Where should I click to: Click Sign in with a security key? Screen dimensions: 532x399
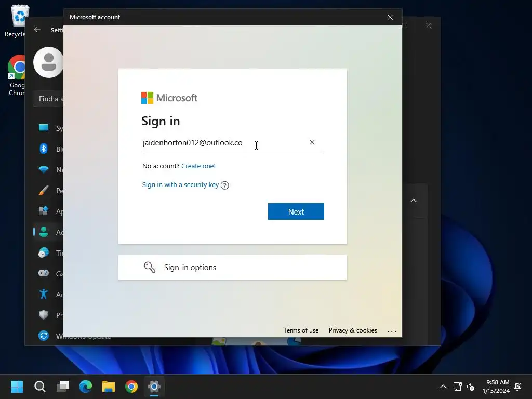coord(180,184)
